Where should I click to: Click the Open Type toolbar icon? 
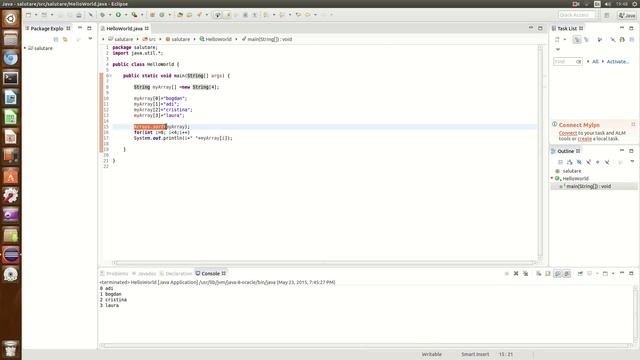(180, 15)
